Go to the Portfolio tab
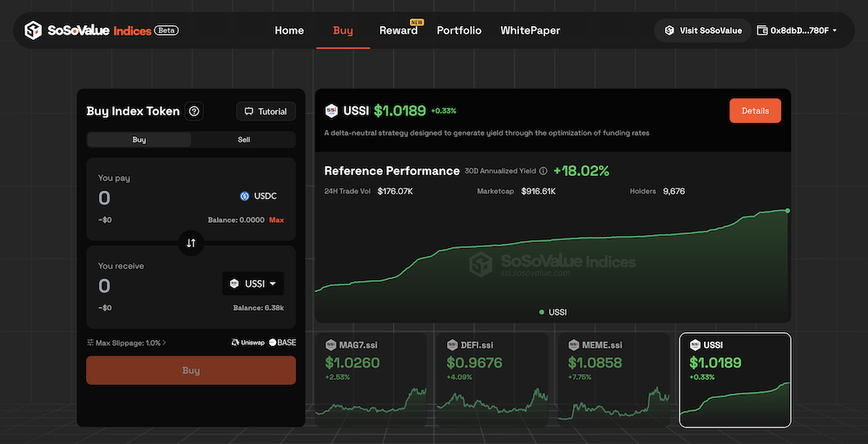Viewport: 868px width, 444px height. click(459, 30)
